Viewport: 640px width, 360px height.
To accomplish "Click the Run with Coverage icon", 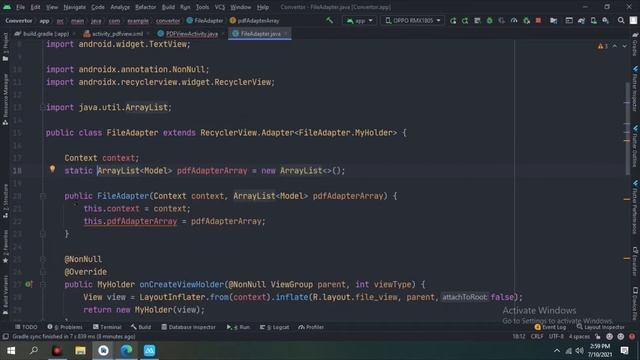I will (x=502, y=20).
